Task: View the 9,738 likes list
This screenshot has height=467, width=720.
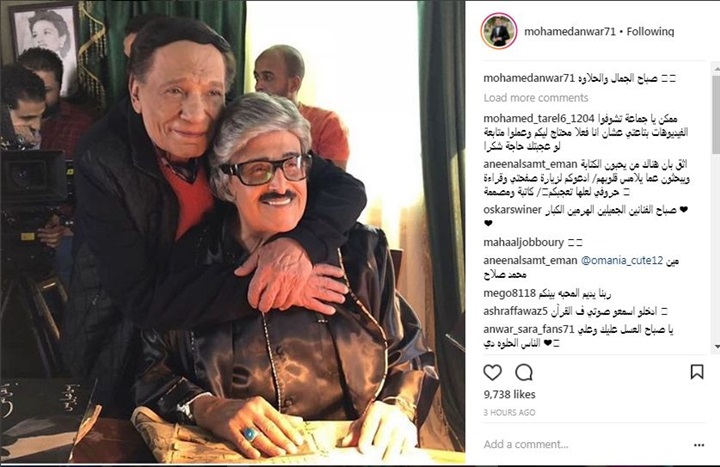Action: 509,394
